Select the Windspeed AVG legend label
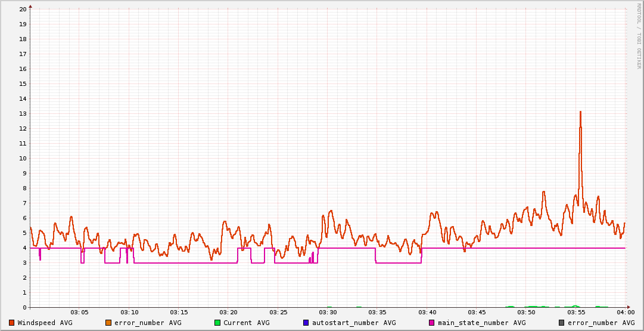 tap(45, 323)
